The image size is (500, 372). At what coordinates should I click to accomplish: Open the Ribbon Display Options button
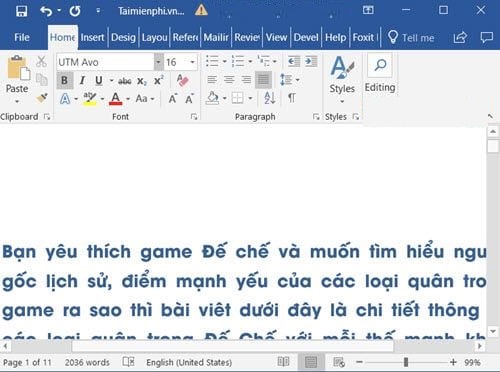(368, 10)
